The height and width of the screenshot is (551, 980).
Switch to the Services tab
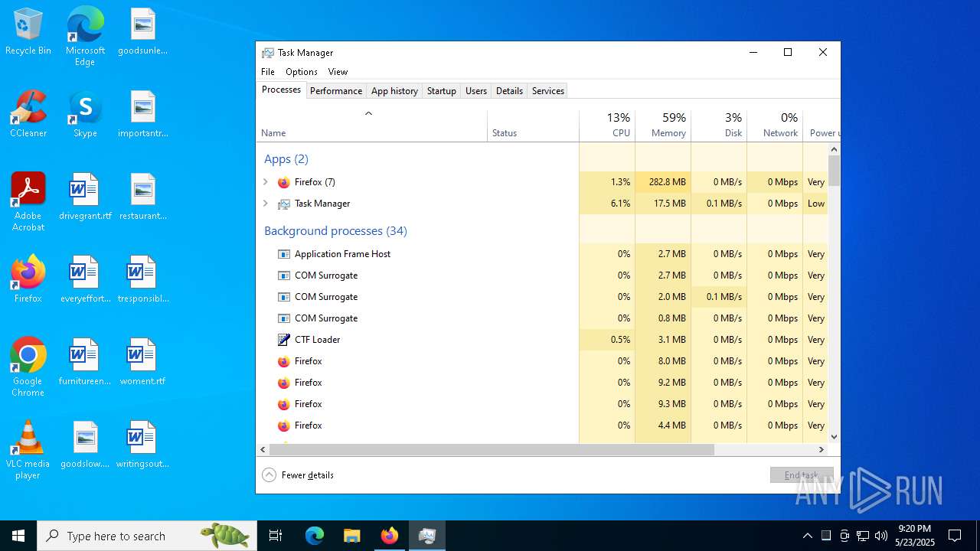[x=548, y=91]
